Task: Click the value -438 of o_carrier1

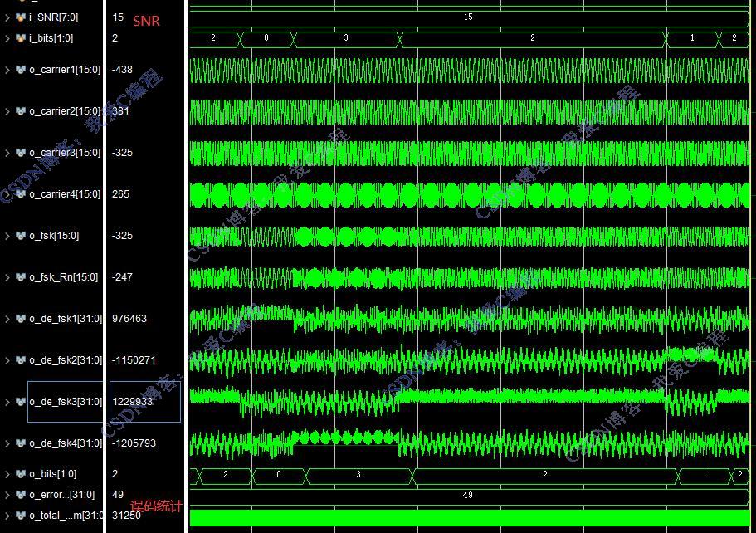Action: [x=122, y=70]
